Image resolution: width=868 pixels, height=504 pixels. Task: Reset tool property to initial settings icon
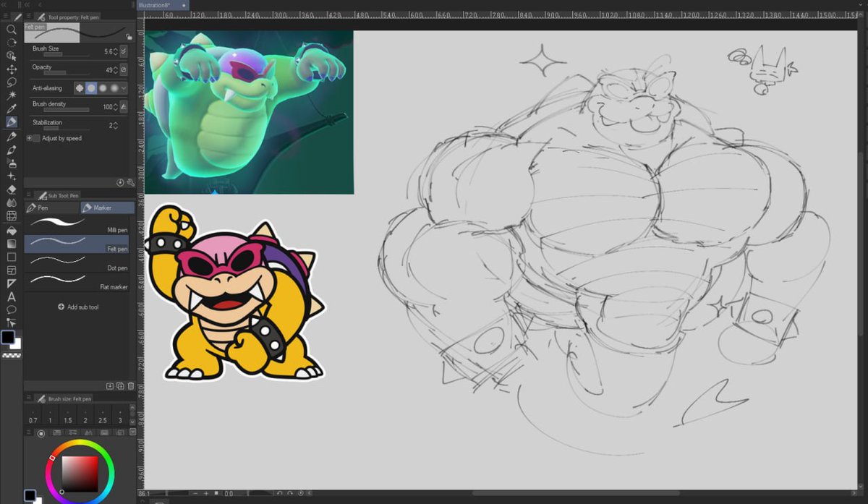pos(120,183)
